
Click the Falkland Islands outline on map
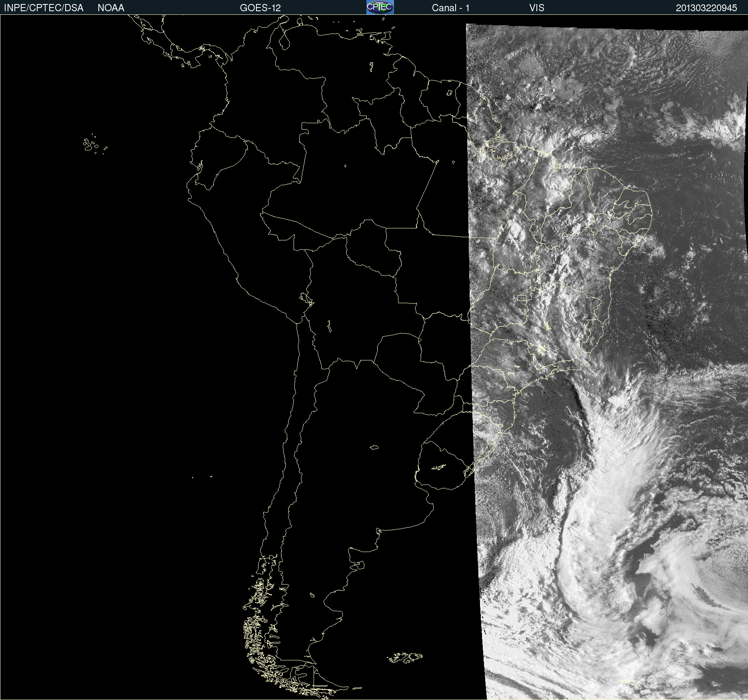pyautogui.click(x=405, y=658)
